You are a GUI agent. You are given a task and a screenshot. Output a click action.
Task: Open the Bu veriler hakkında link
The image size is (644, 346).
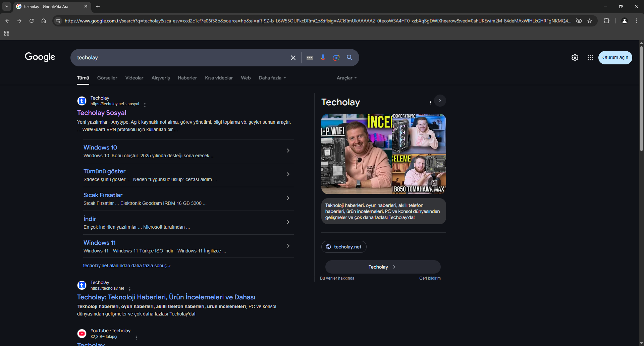pos(337,278)
